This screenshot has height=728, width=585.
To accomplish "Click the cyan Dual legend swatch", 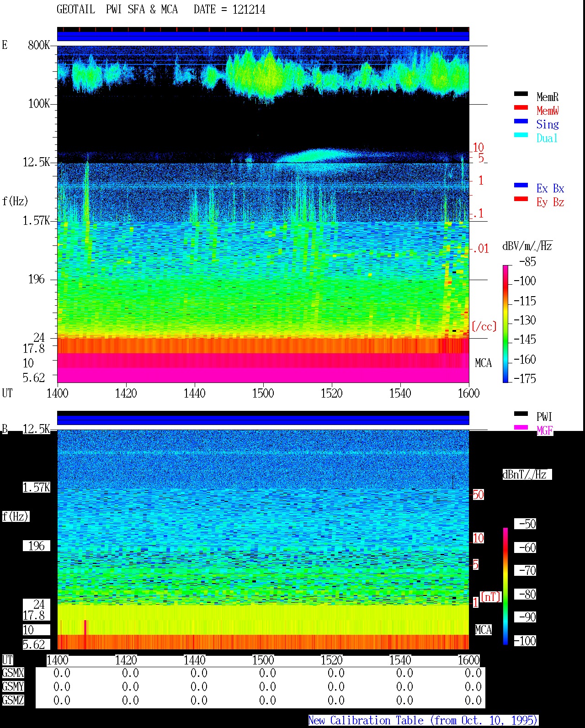I will (x=521, y=135).
